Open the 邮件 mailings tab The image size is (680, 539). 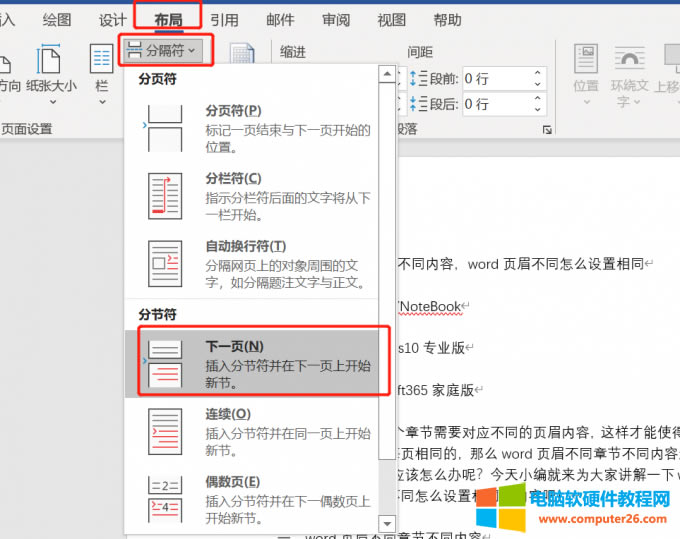click(x=280, y=19)
